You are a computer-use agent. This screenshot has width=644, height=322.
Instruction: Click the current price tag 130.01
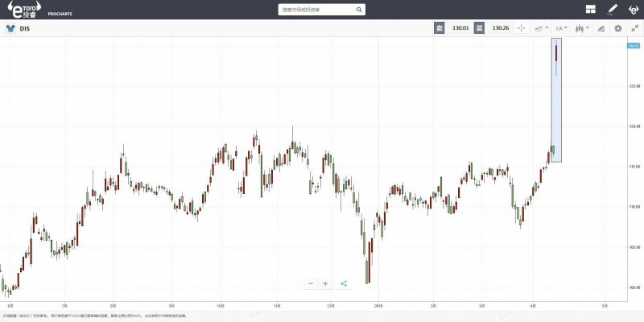(x=634, y=46)
